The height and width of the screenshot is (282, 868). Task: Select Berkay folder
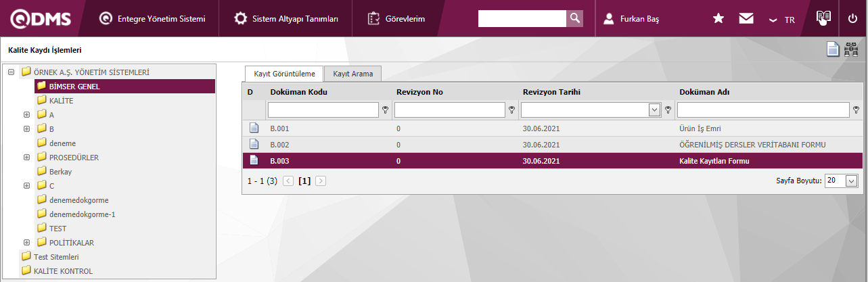pos(60,171)
